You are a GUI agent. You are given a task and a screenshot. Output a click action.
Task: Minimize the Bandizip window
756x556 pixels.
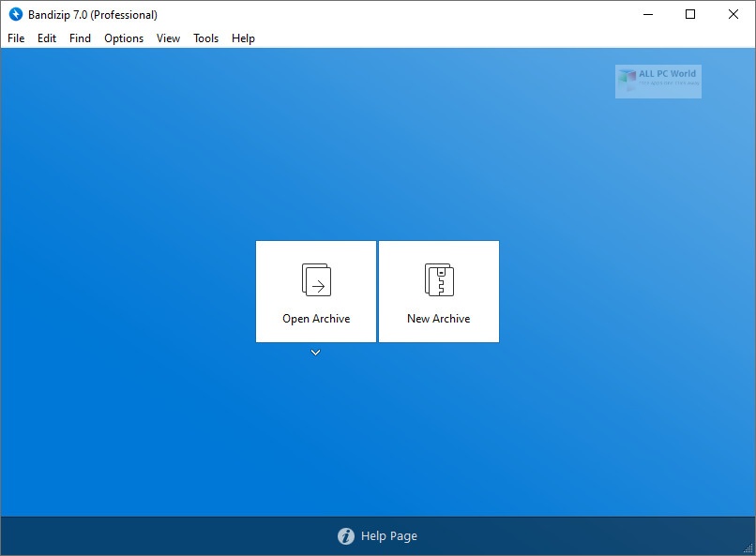pos(647,14)
